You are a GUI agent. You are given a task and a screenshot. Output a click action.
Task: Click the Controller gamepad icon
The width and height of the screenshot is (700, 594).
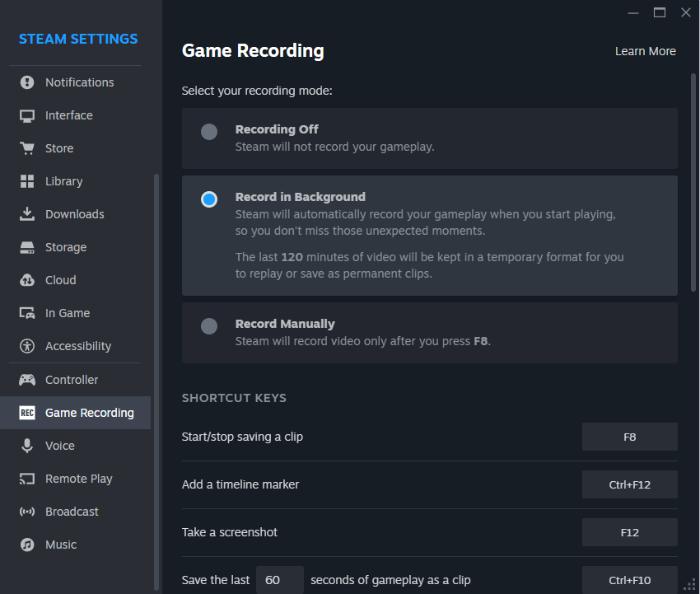coord(27,380)
